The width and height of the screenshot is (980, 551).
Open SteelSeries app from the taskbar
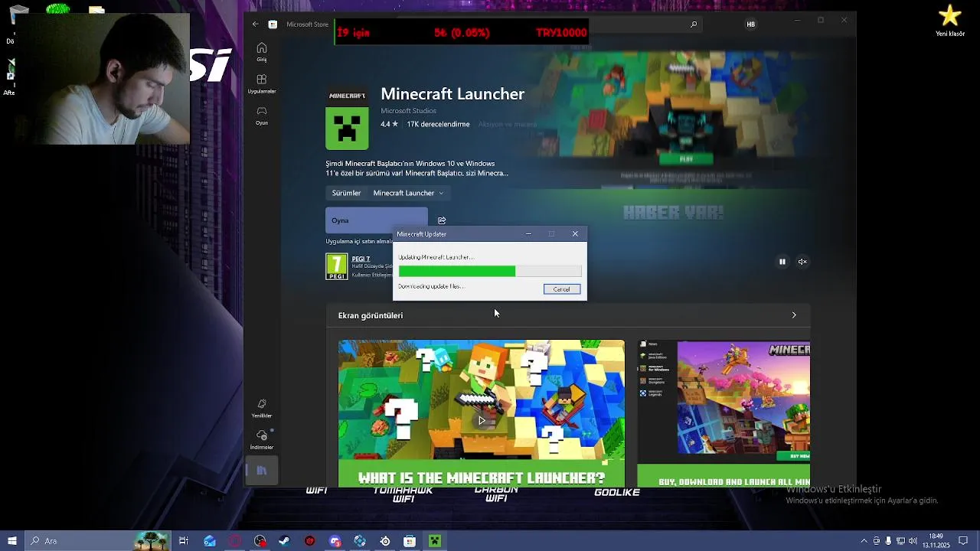click(385, 541)
